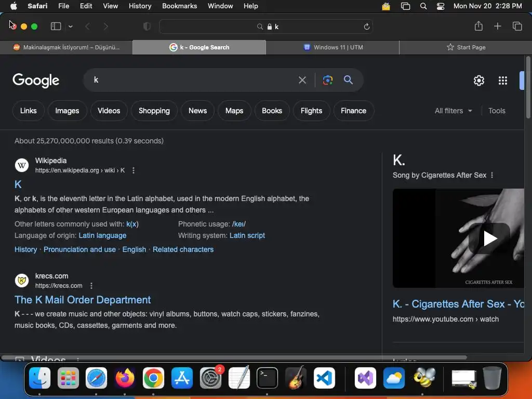
Task: Clear the search query with X
Action: tap(302, 80)
